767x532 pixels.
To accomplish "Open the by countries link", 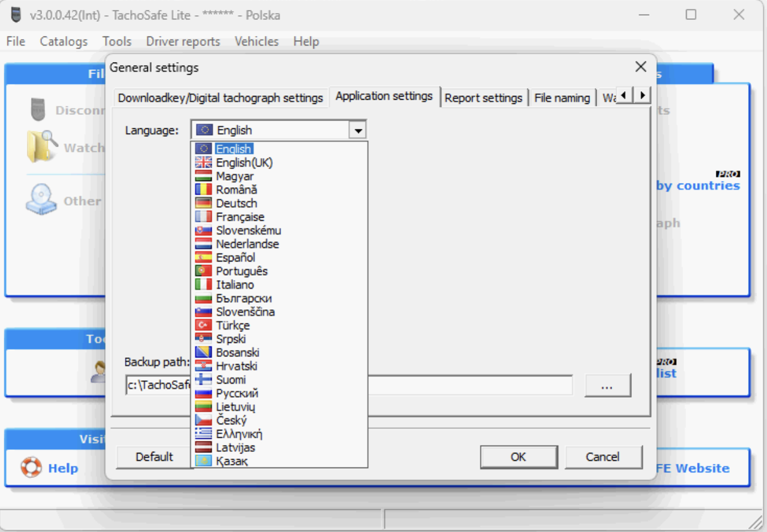I will pos(698,185).
